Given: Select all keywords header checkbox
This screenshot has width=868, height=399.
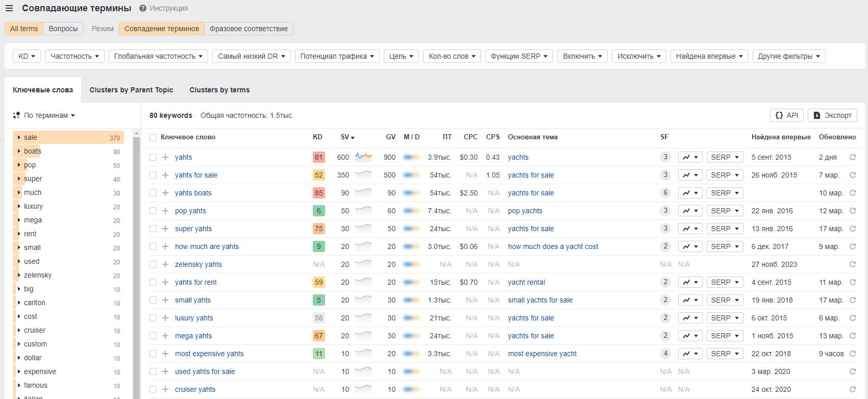Looking at the screenshot, I should tap(153, 137).
